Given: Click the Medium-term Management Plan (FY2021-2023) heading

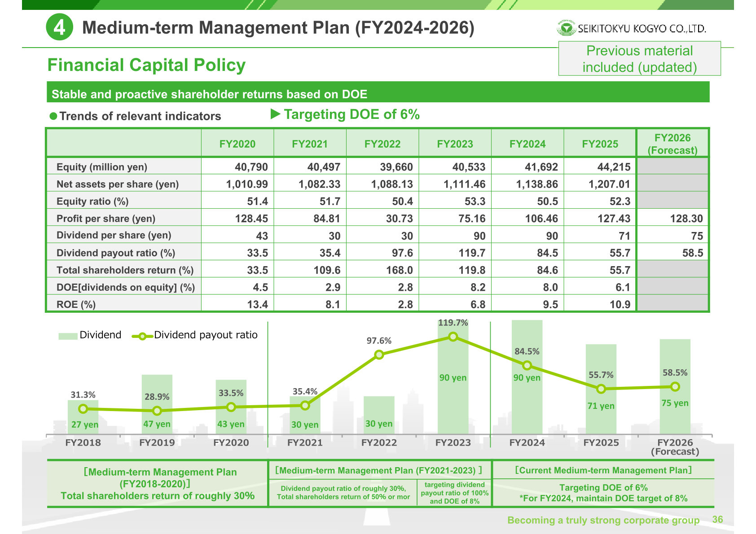Looking at the screenshot, I should coord(379,470).
